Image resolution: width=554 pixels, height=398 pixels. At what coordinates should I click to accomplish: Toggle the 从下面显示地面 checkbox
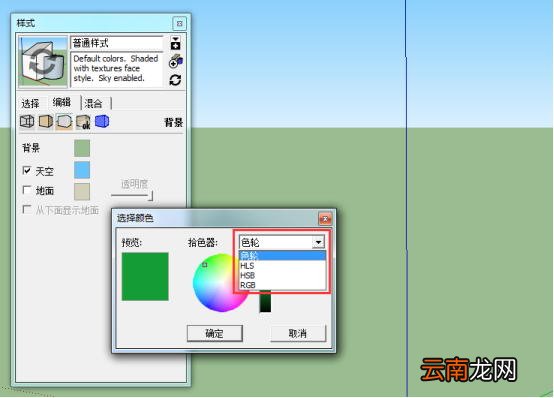pos(26,209)
